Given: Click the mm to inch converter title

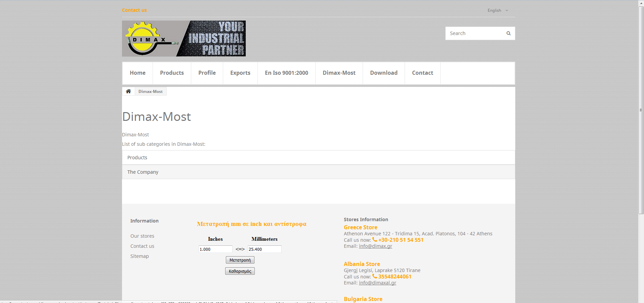Looking at the screenshot, I should click(252, 224).
